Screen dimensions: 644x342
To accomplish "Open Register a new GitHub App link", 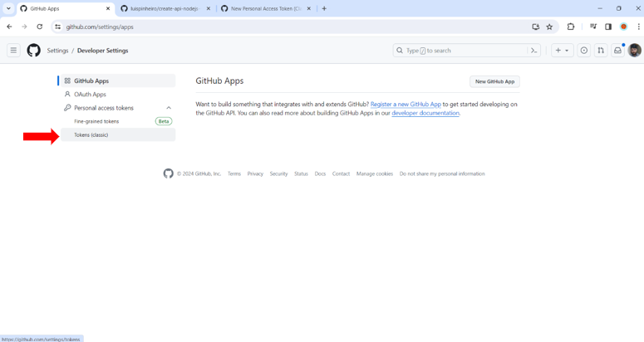I will pos(406,104).
